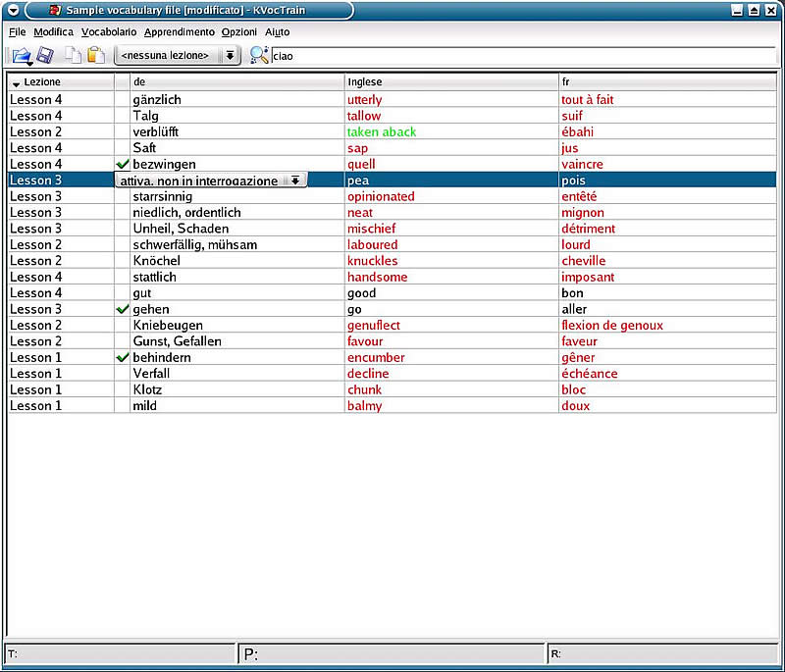Select the cell 'opinionated'

click(x=451, y=196)
